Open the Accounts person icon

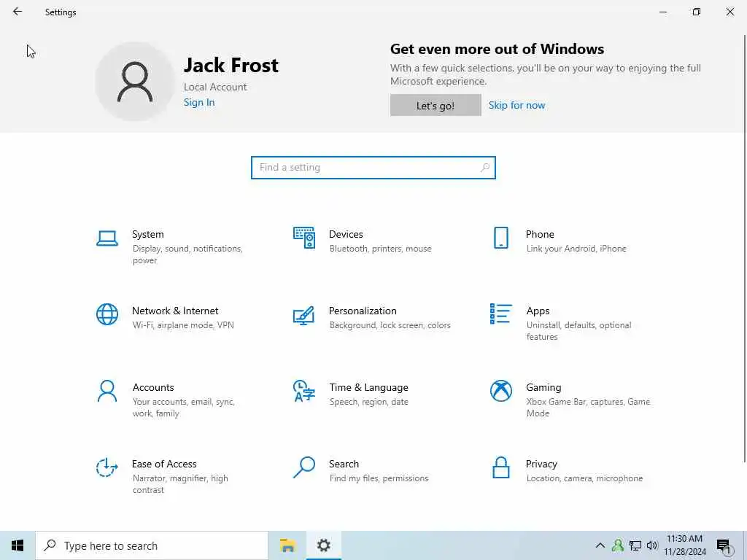click(107, 391)
